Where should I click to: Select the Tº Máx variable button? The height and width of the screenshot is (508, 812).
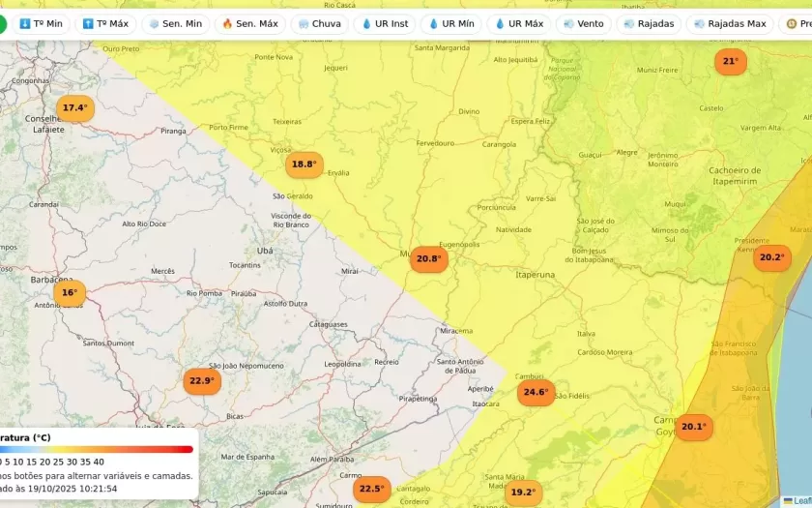(105, 23)
